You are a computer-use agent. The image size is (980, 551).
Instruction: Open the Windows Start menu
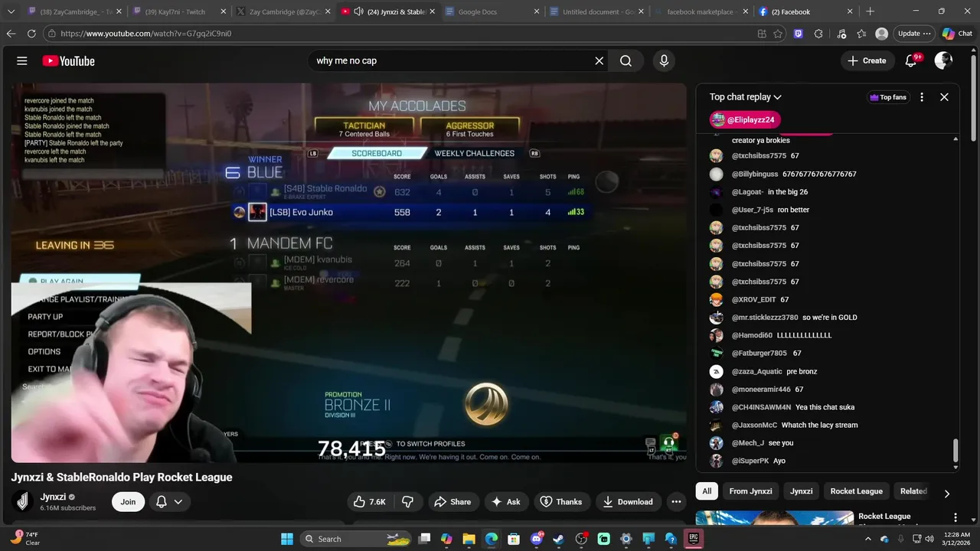click(x=287, y=539)
